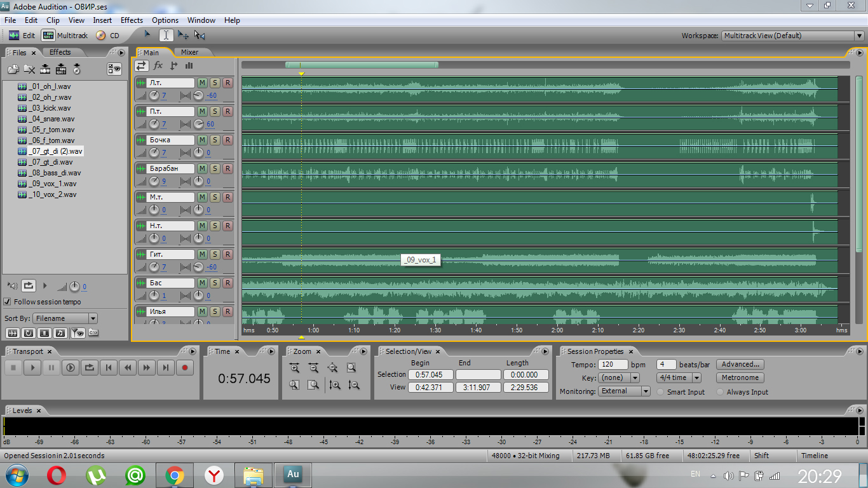Open the Zoom panel options menu arrow
The height and width of the screenshot is (488, 868).
363,351
